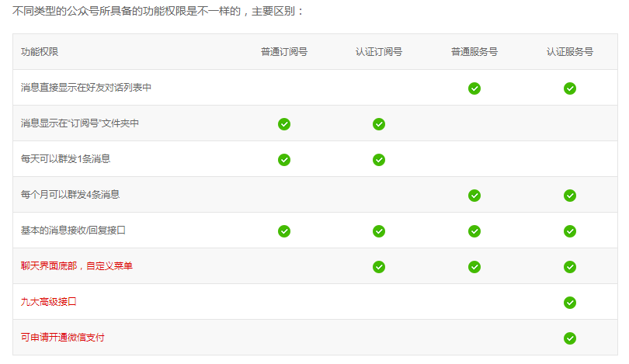
Task: Click red text 聊天界面底部，自定义菜单
Action: coord(77,266)
